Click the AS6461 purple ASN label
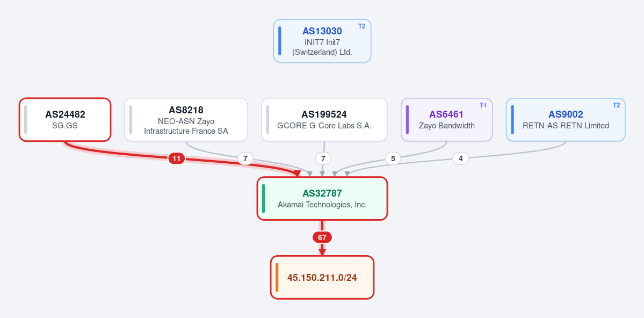This screenshot has width=644, height=318. (446, 114)
